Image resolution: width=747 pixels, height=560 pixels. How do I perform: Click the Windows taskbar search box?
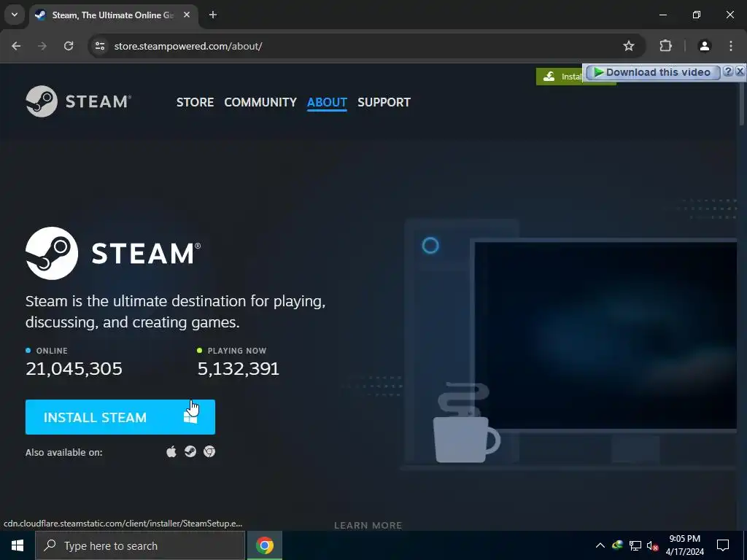click(x=140, y=545)
